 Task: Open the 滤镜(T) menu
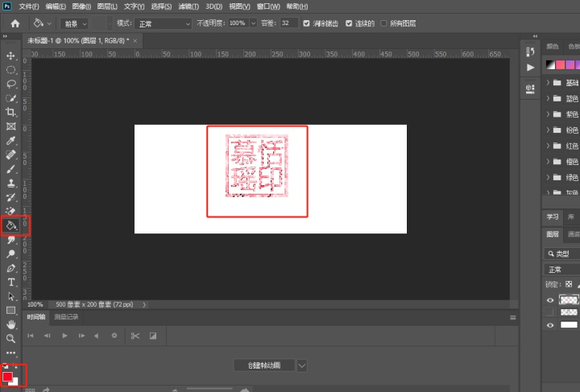[x=188, y=6]
